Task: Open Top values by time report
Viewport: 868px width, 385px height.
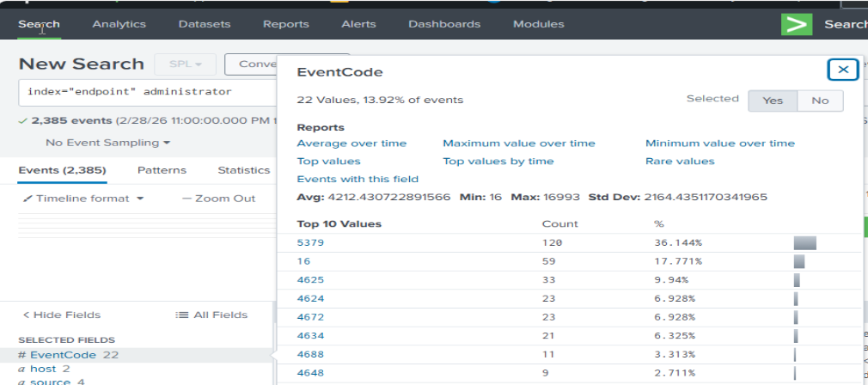Action: tap(498, 161)
